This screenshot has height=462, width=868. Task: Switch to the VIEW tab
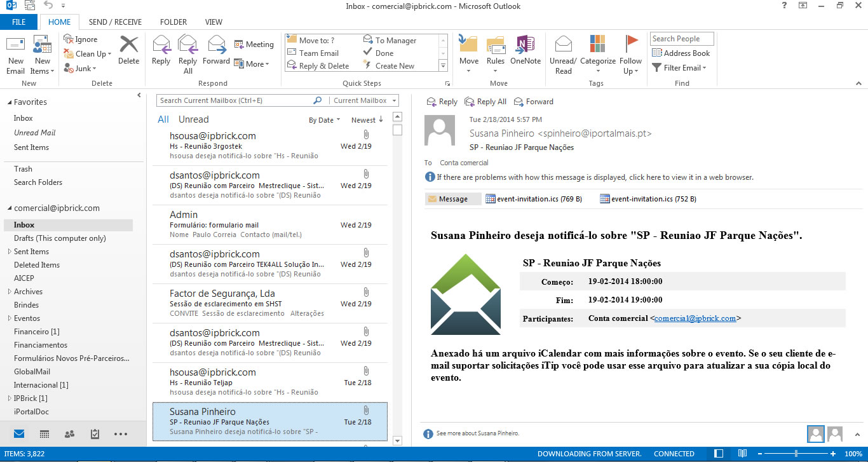(x=214, y=22)
